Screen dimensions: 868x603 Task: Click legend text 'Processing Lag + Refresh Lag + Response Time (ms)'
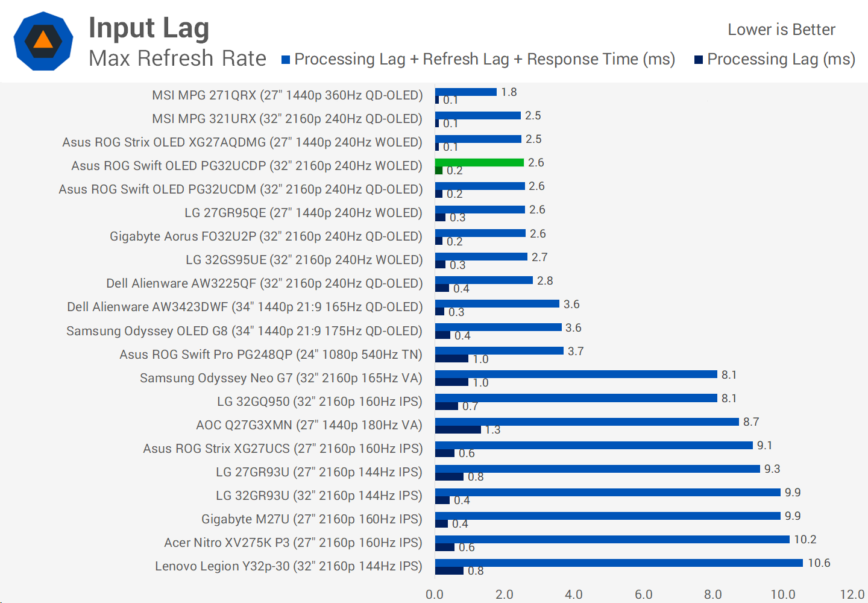point(485,59)
